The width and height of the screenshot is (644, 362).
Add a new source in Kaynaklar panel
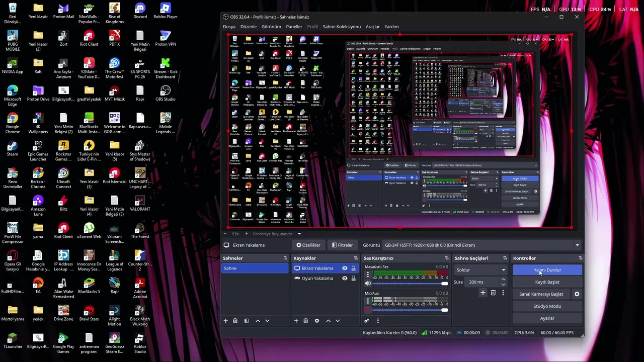point(296,321)
